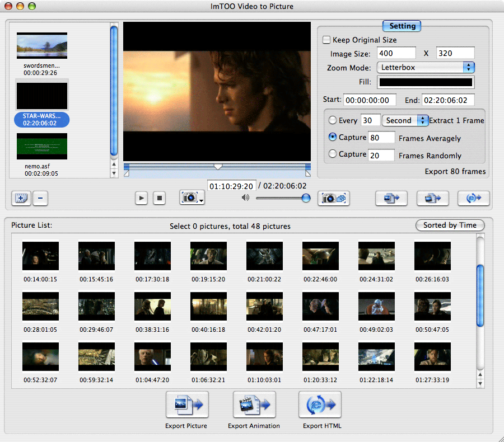The image size is (504, 442).
Task: Select picture thumbnail at 00:14:00:15
Action: 40,256
